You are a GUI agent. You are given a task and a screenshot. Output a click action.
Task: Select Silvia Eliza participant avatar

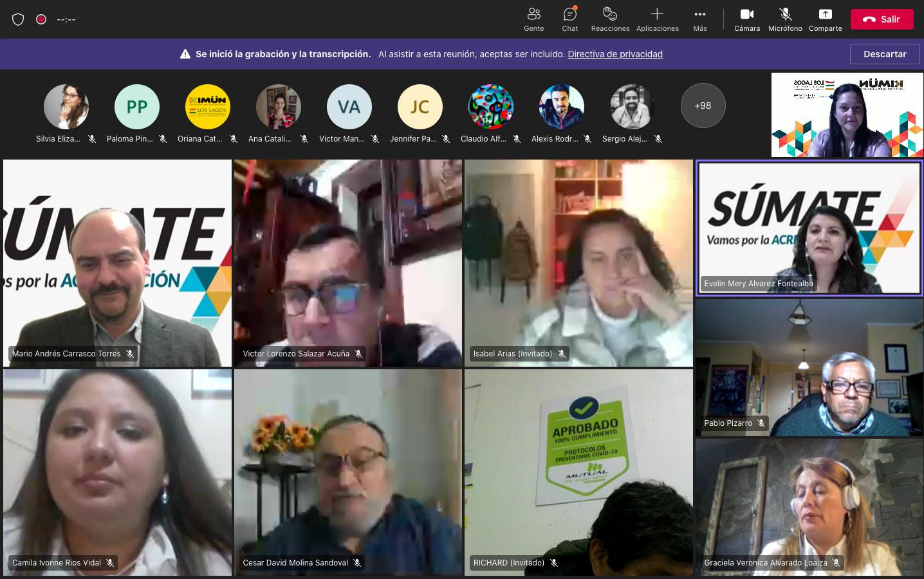(66, 106)
